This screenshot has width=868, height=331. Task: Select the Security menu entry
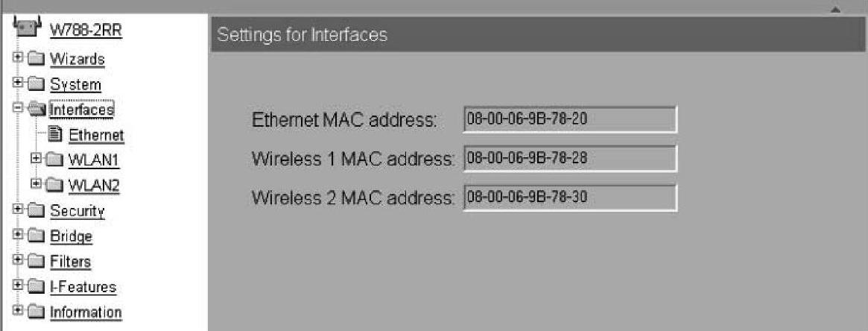coord(77,212)
